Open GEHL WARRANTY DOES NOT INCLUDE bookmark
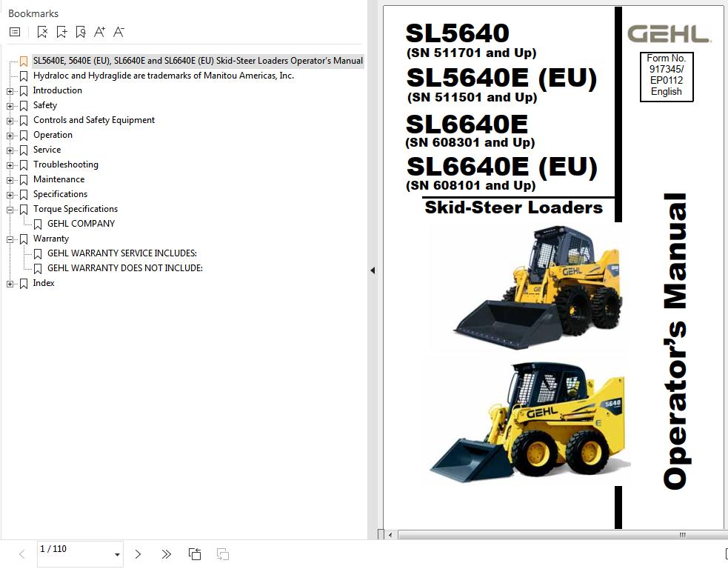 125,268
